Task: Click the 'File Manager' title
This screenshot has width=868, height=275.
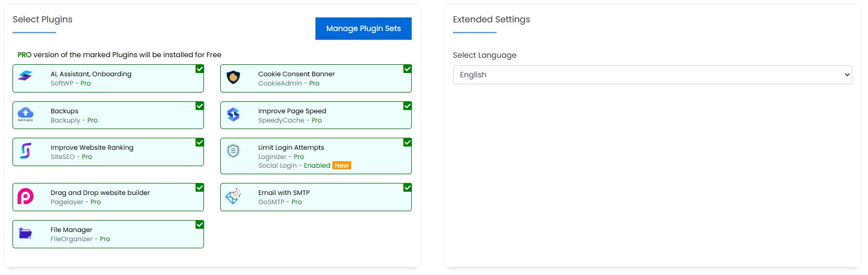Action: [x=71, y=230]
